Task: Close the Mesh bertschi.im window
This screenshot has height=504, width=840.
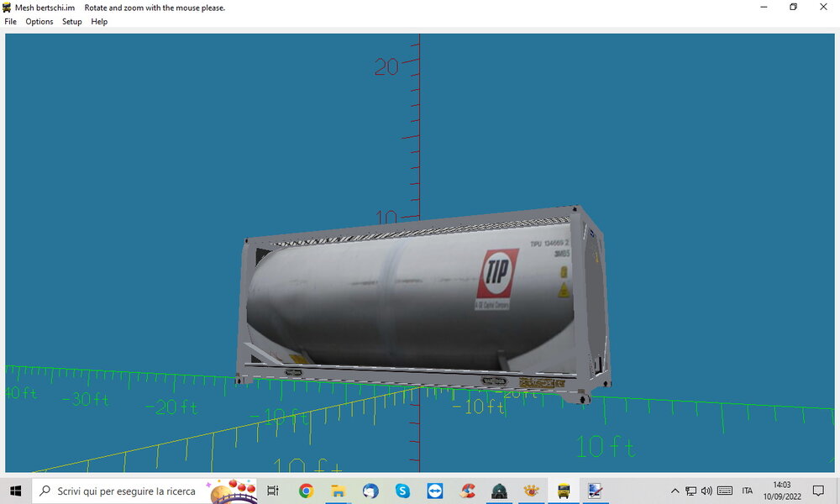Action: [823, 7]
